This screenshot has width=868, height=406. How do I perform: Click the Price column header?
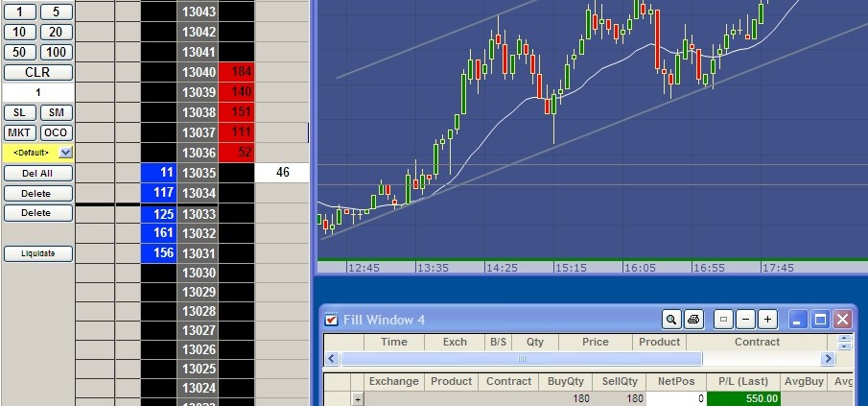[595, 342]
